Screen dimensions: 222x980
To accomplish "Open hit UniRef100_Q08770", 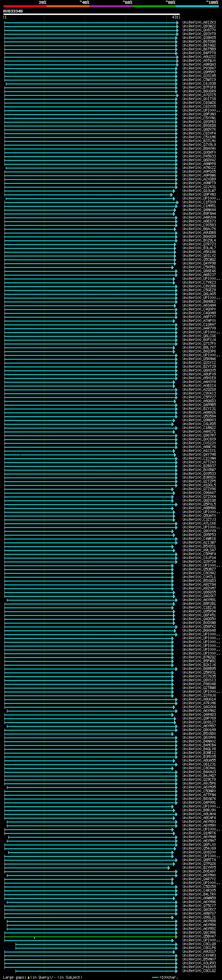I will pos(199,30).
